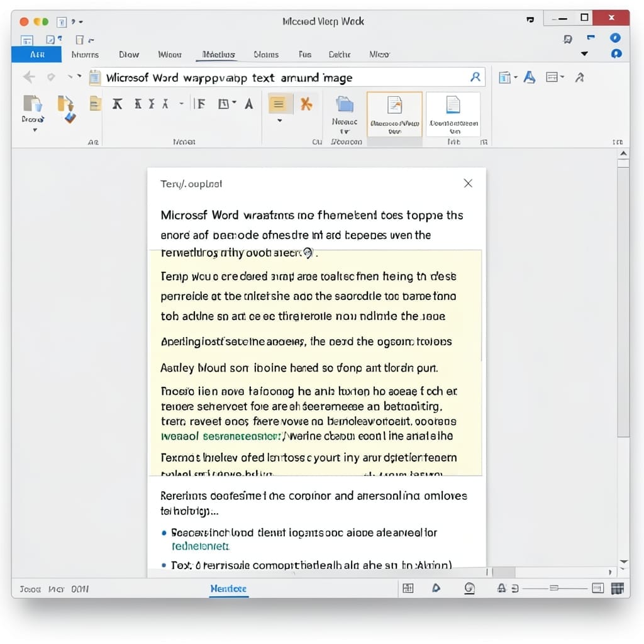Click the paste clipboard icon above Droora
The height and width of the screenshot is (644, 644).
33,103
